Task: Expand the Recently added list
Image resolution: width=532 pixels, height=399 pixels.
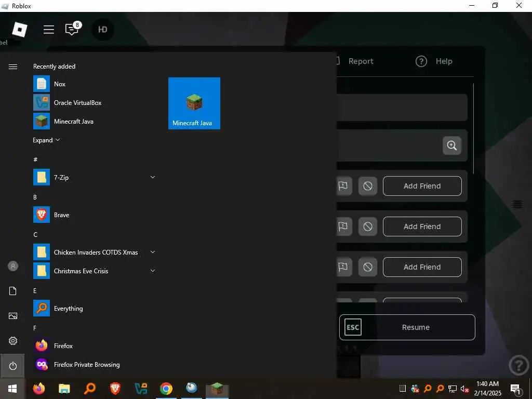Action: (46, 140)
